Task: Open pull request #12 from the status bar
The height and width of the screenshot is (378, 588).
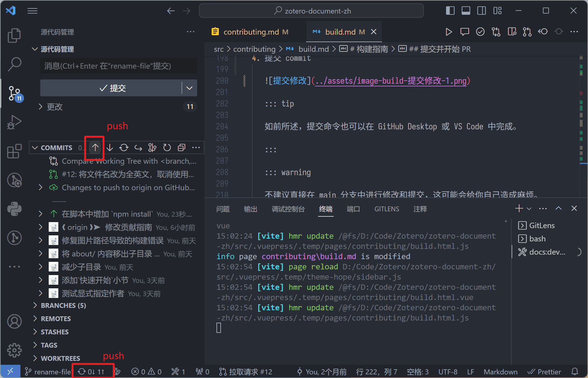Action: pyautogui.click(x=246, y=371)
